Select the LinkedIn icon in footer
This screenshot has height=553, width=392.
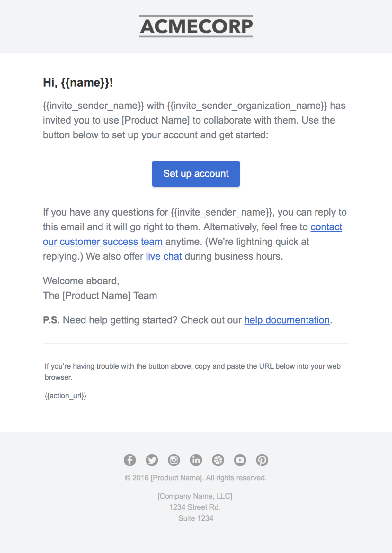click(x=196, y=460)
